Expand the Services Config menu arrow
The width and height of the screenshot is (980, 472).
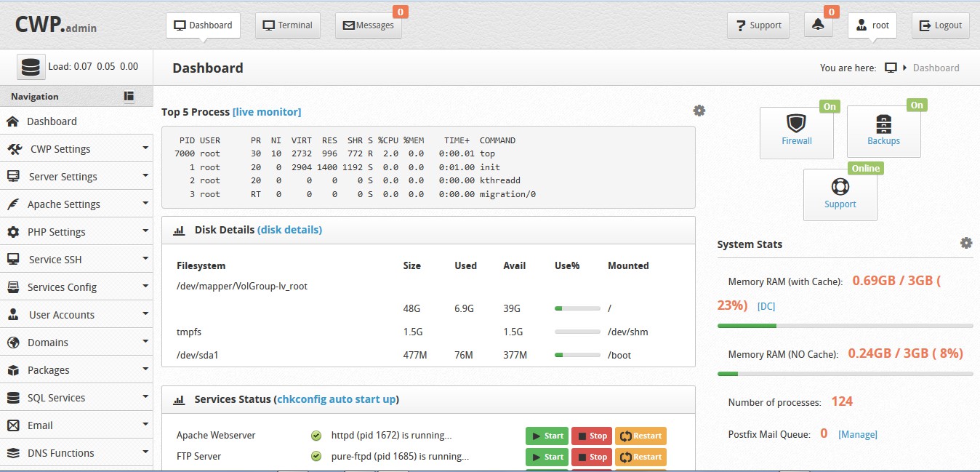[145, 287]
